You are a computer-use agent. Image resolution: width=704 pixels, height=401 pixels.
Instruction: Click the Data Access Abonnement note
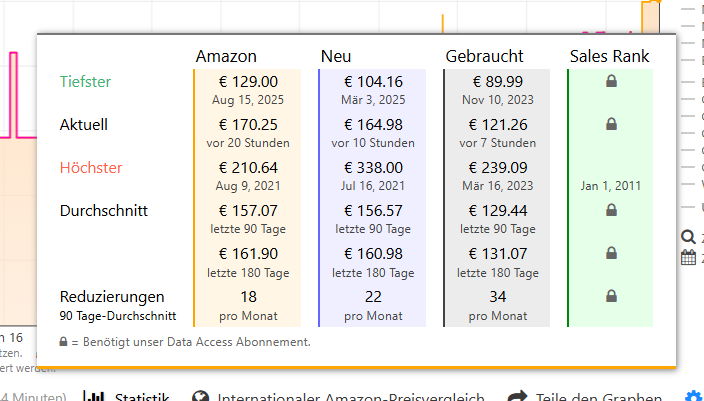click(x=185, y=342)
